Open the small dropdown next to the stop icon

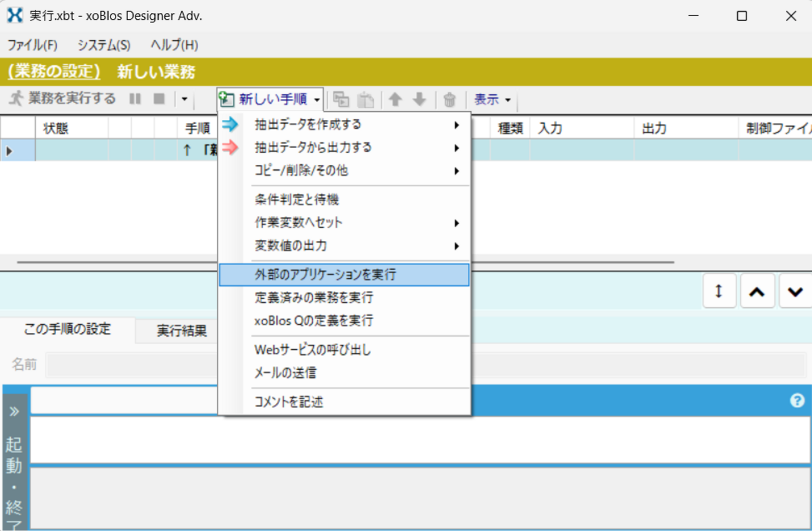184,99
